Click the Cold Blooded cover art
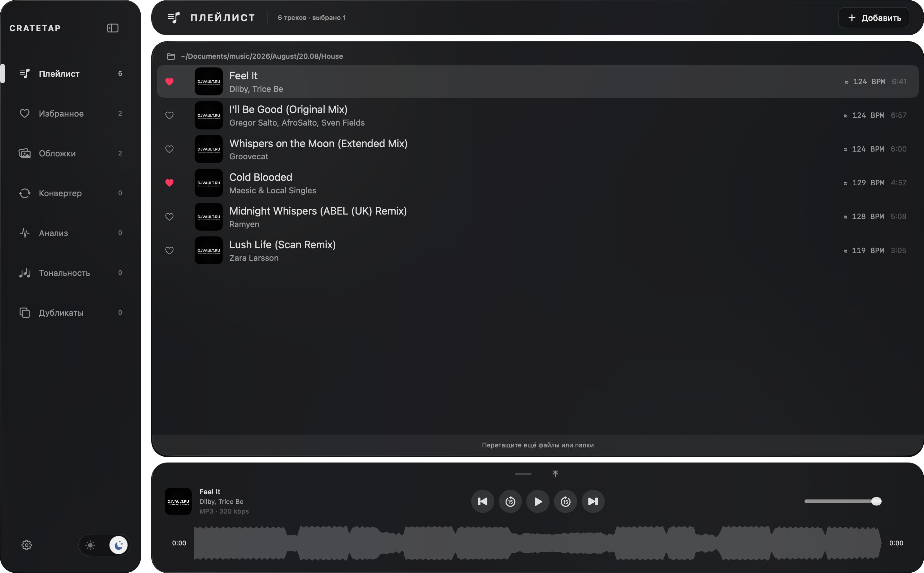Image resolution: width=924 pixels, height=573 pixels. pos(209,183)
